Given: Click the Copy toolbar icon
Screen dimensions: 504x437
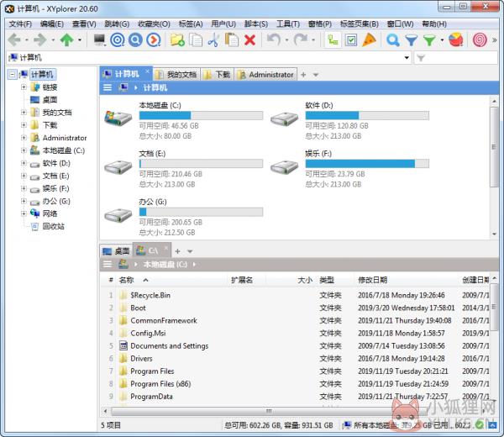Looking at the screenshot, I should click(x=196, y=39).
